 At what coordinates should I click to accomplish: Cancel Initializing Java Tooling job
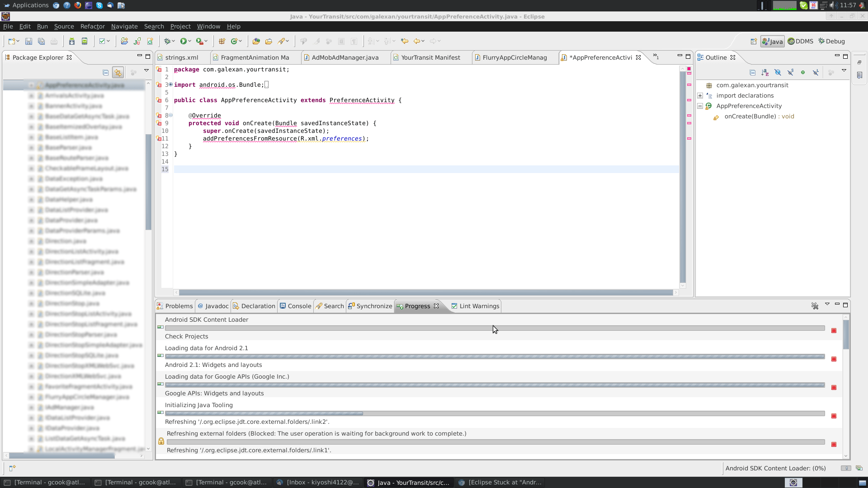pos(834,416)
